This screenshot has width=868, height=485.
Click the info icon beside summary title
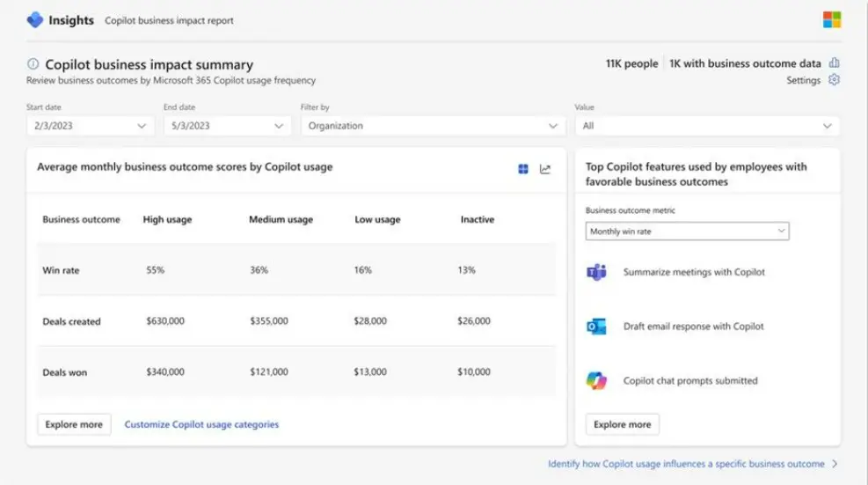coord(33,63)
